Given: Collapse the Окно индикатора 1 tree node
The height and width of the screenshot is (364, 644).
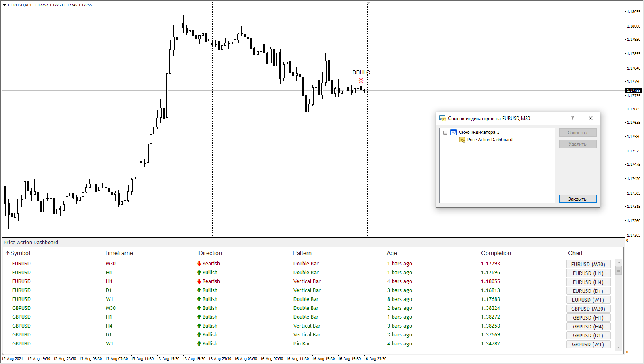Looking at the screenshot, I should pyautogui.click(x=445, y=133).
